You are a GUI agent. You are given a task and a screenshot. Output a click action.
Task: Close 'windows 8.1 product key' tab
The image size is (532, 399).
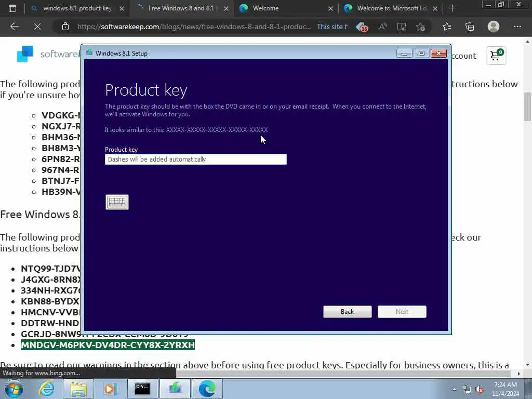coord(122,8)
